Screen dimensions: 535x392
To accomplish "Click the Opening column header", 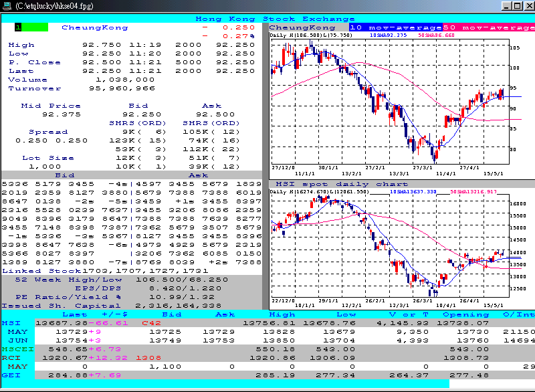I will click(466, 314).
